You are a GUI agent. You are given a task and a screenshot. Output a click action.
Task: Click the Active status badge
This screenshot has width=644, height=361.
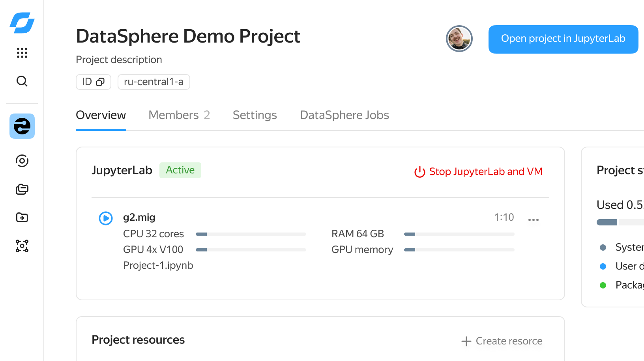(180, 170)
